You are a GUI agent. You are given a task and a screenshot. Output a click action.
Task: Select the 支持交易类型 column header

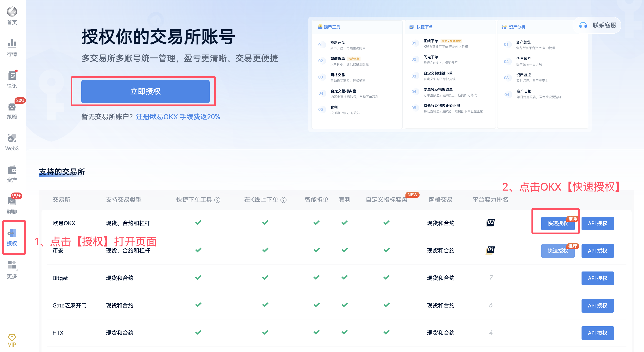click(123, 200)
